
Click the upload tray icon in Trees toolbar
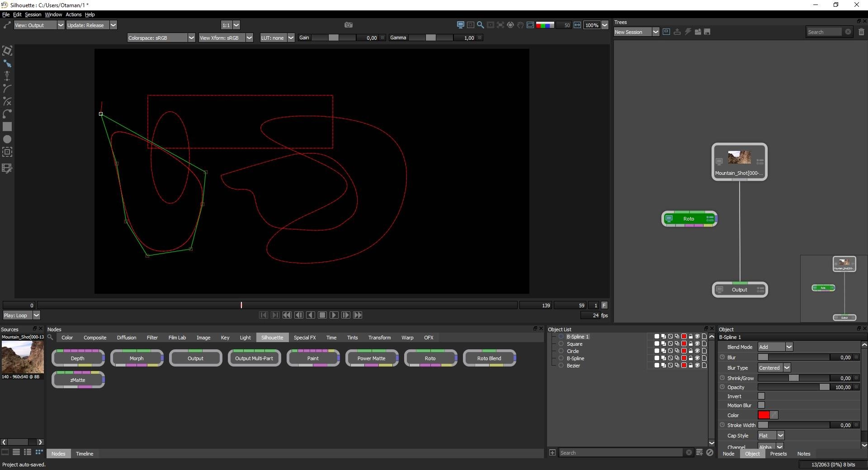point(677,32)
